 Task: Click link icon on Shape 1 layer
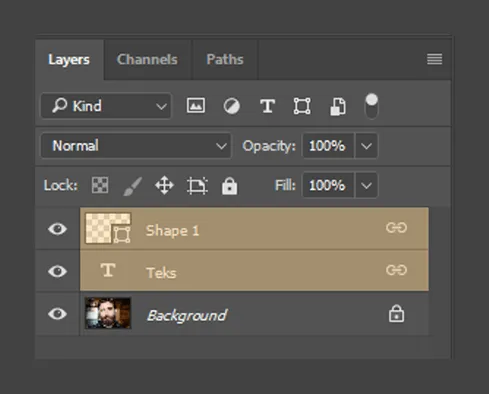pos(396,228)
